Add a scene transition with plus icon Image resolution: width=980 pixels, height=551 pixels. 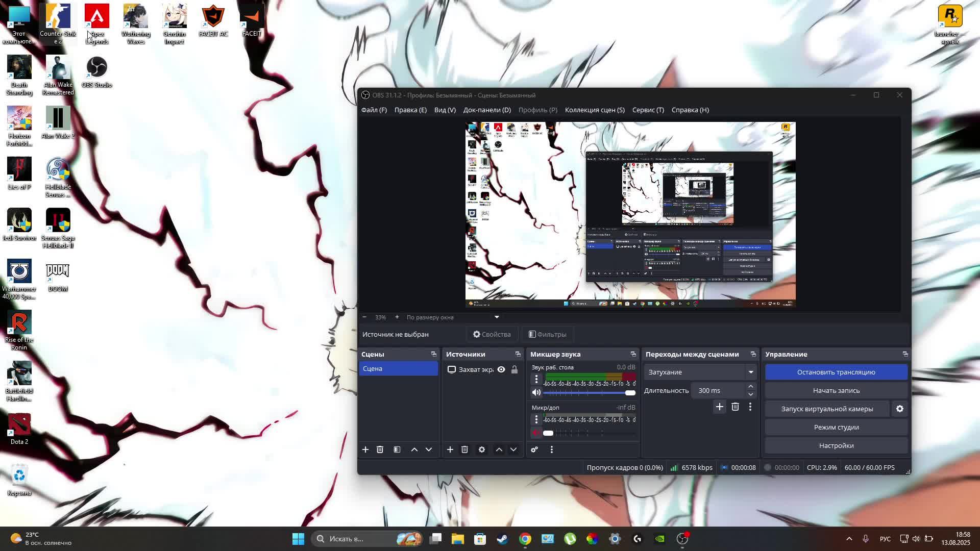pos(719,407)
